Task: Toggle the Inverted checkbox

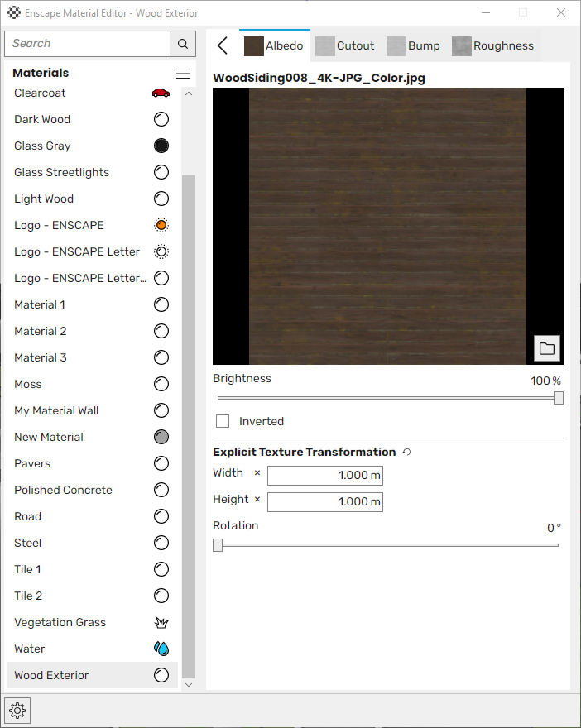Action: (x=223, y=421)
